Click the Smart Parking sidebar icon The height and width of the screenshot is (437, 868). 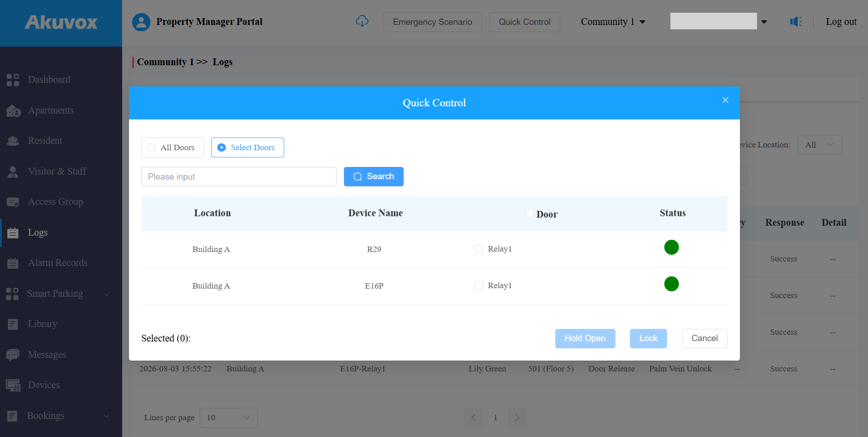coord(12,294)
